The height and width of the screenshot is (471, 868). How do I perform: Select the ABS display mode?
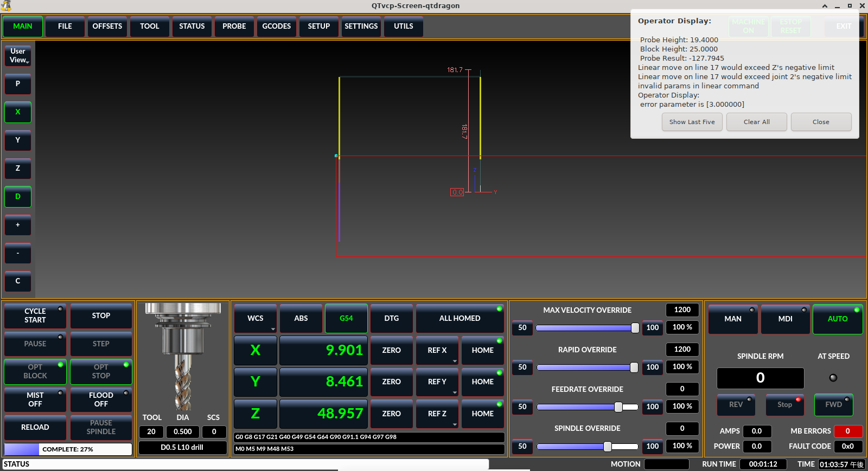[301, 319]
